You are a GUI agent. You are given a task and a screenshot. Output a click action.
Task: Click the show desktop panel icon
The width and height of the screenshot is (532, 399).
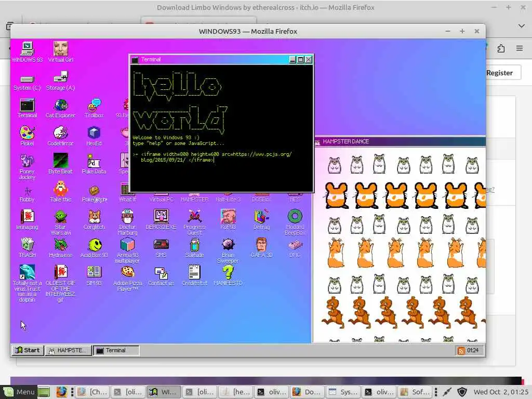[x=44, y=392]
